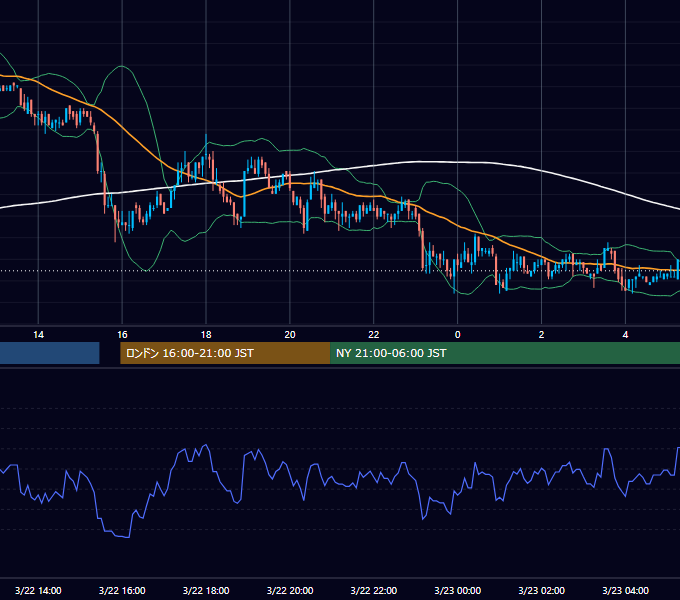680x600 pixels.
Task: Click the 3/22 18:00 time label
Action: (x=206, y=590)
